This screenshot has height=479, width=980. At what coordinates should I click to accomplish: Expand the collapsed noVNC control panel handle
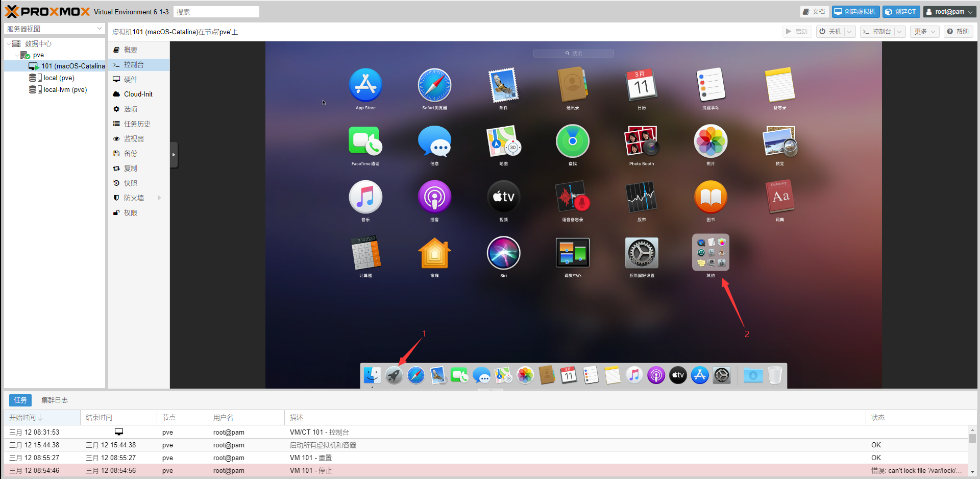pyautogui.click(x=174, y=155)
